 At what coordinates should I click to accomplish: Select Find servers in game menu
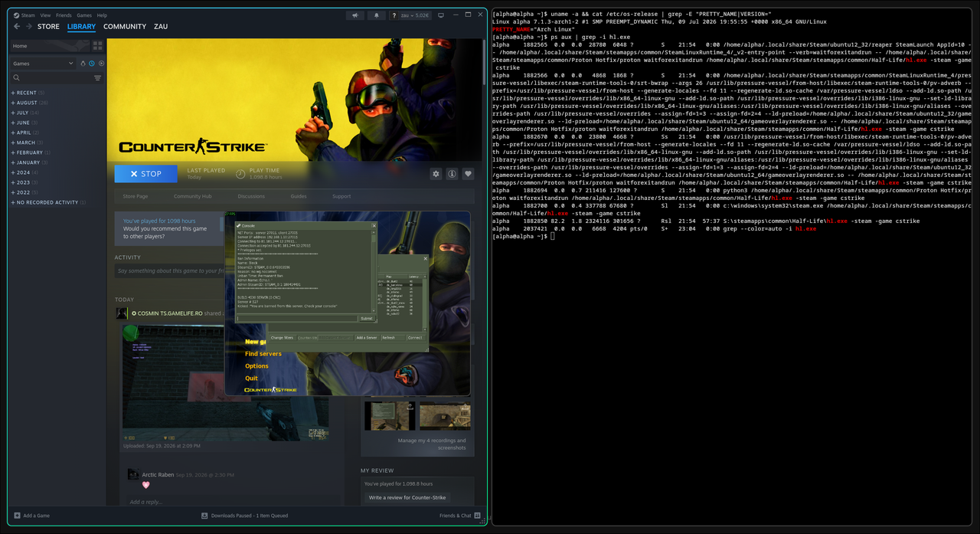[x=263, y=354]
